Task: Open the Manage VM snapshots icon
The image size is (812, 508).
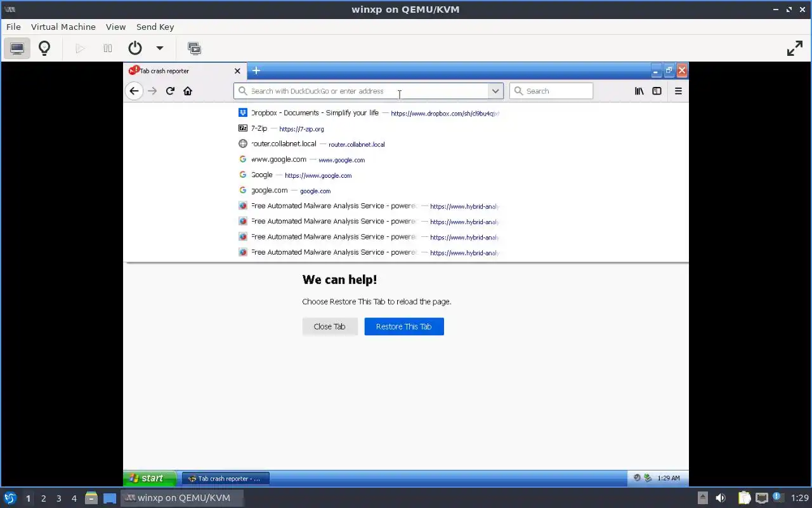Action: tap(194, 48)
